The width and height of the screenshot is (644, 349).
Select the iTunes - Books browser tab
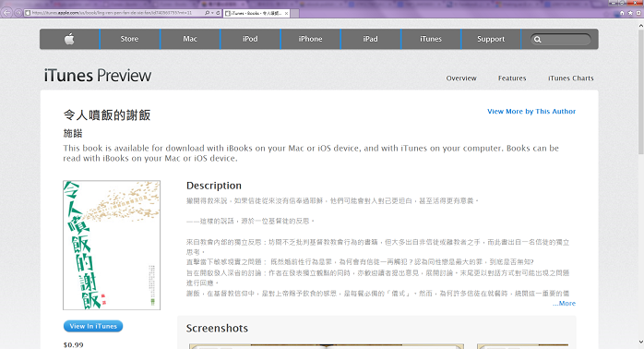pyautogui.click(x=256, y=13)
